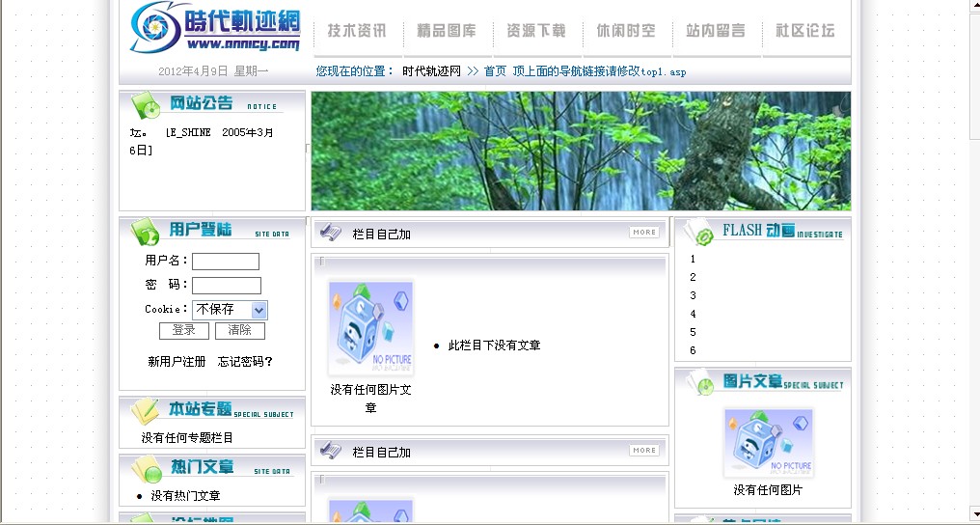Screen dimensions: 980x525
Task: Click the FLASH 动画 gear icon
Action: pos(698,233)
